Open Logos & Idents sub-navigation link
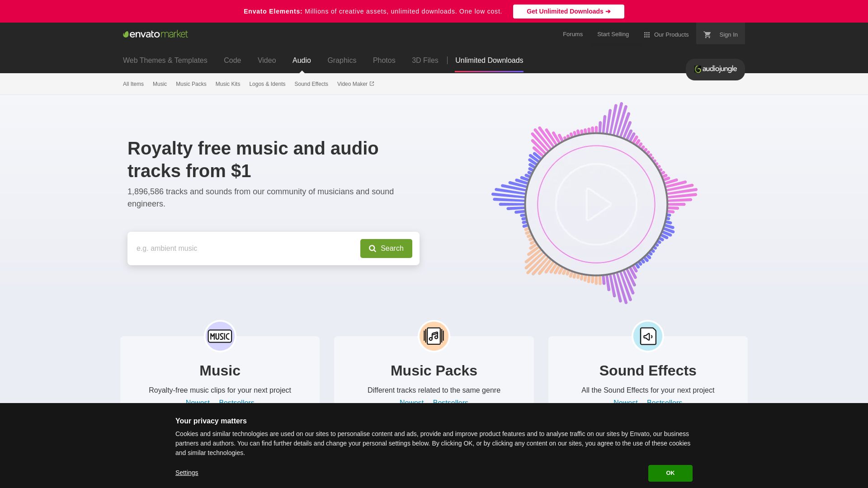 pyautogui.click(x=267, y=84)
